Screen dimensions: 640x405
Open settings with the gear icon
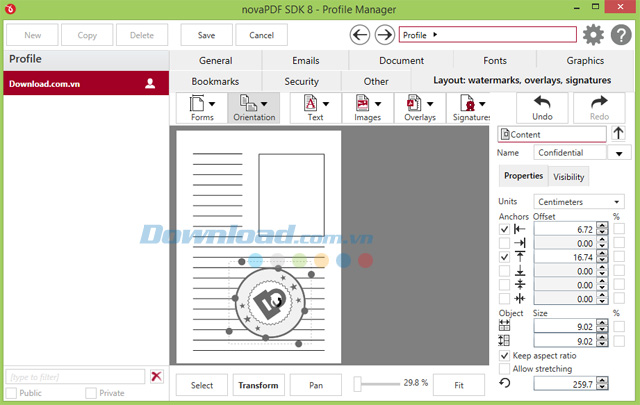point(593,35)
